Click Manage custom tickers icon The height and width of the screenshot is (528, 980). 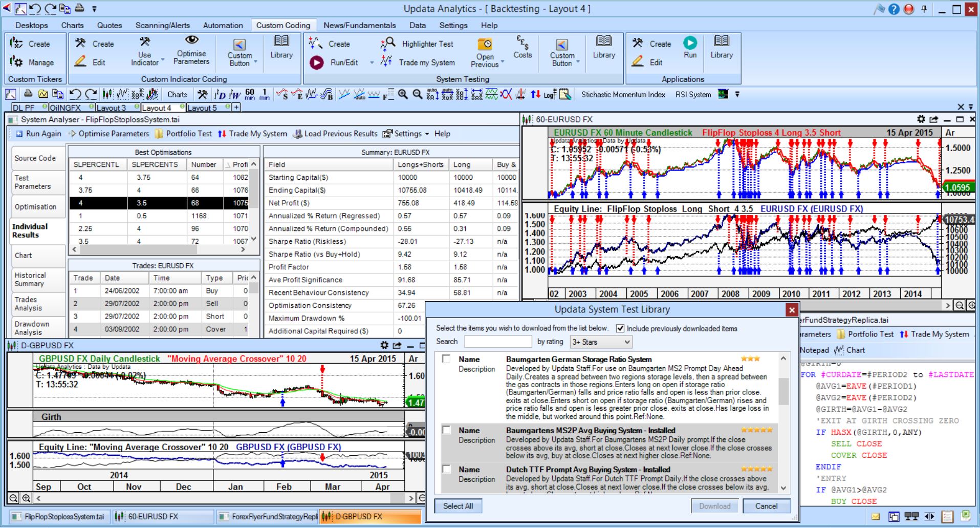[x=32, y=62]
